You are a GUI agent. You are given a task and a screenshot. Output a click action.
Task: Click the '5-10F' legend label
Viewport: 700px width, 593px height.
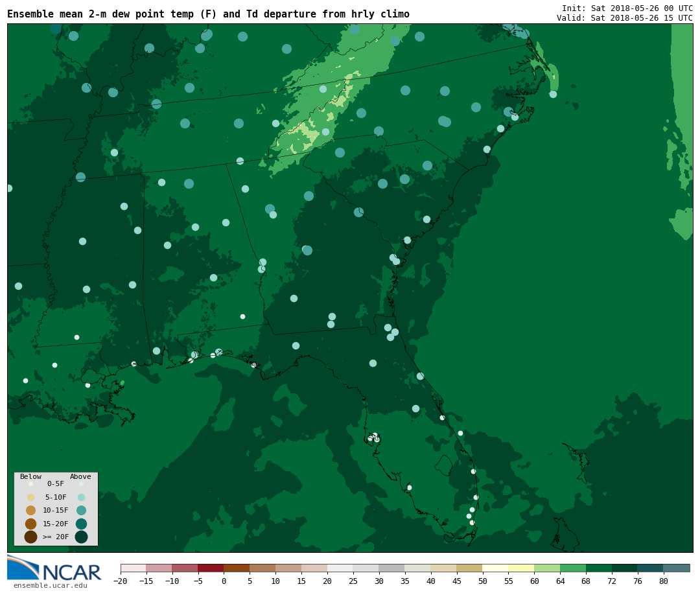coord(56,497)
